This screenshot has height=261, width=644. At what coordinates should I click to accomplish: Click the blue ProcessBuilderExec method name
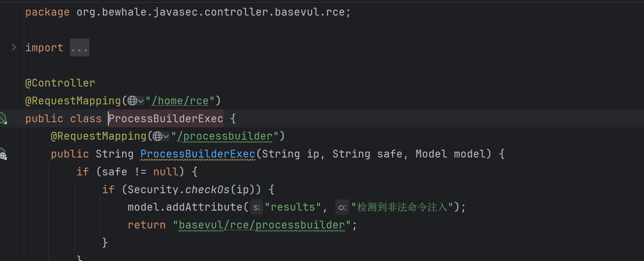[198, 154]
